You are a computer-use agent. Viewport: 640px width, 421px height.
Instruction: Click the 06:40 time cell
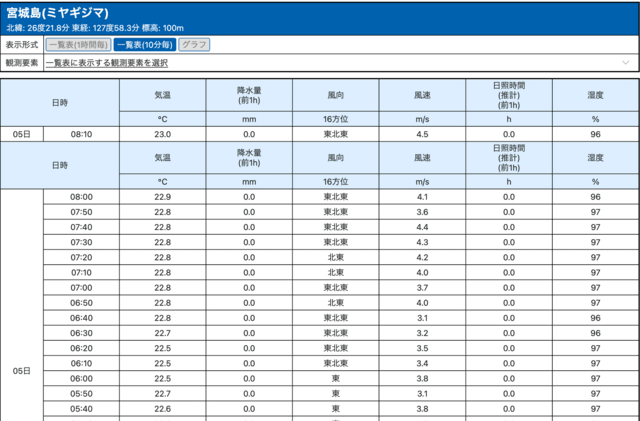[81, 318]
